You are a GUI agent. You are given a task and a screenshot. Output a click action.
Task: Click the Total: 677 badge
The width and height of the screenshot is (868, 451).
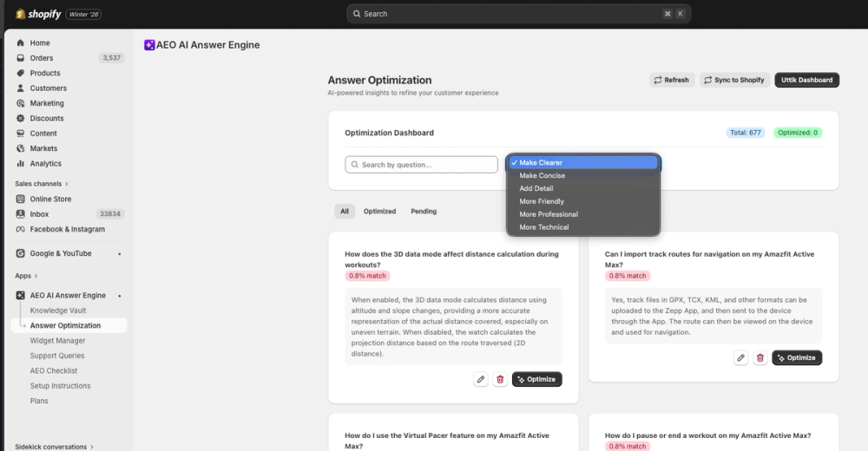(x=745, y=133)
